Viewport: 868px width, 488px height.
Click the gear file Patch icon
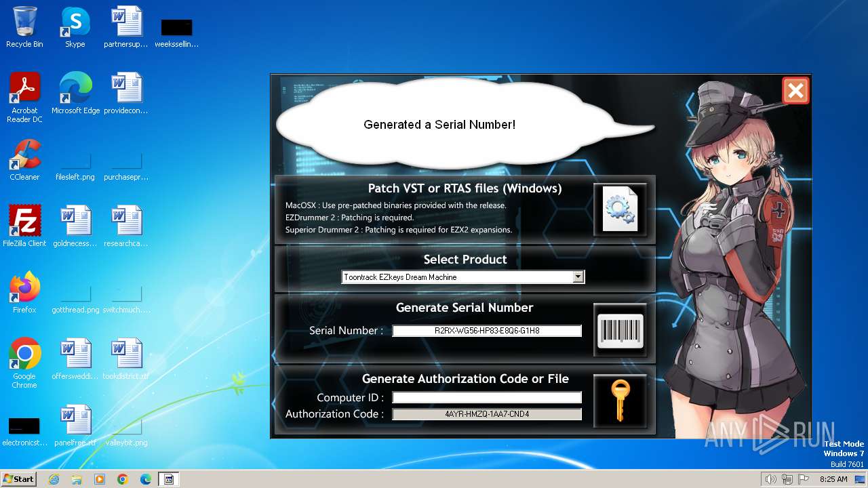pos(620,209)
